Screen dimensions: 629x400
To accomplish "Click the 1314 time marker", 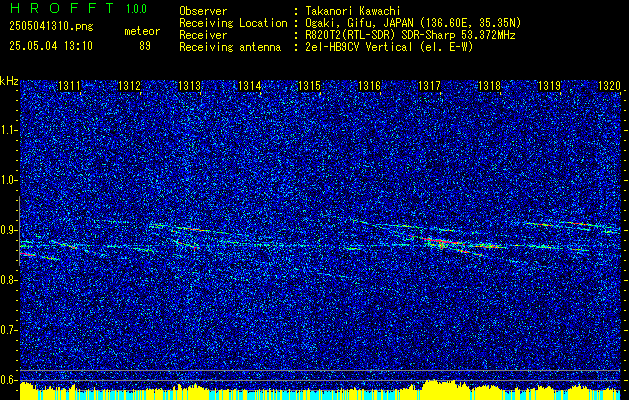I will [249, 85].
